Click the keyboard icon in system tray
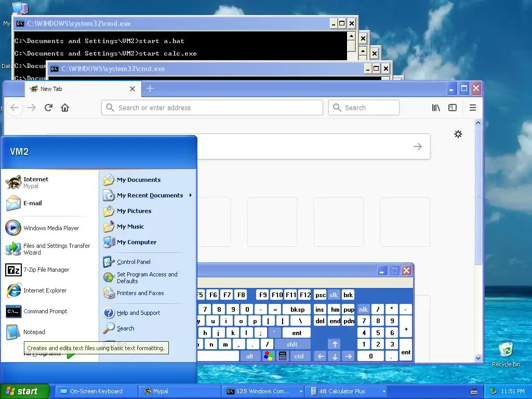Image resolution: width=532 pixels, height=399 pixels. click(474, 392)
